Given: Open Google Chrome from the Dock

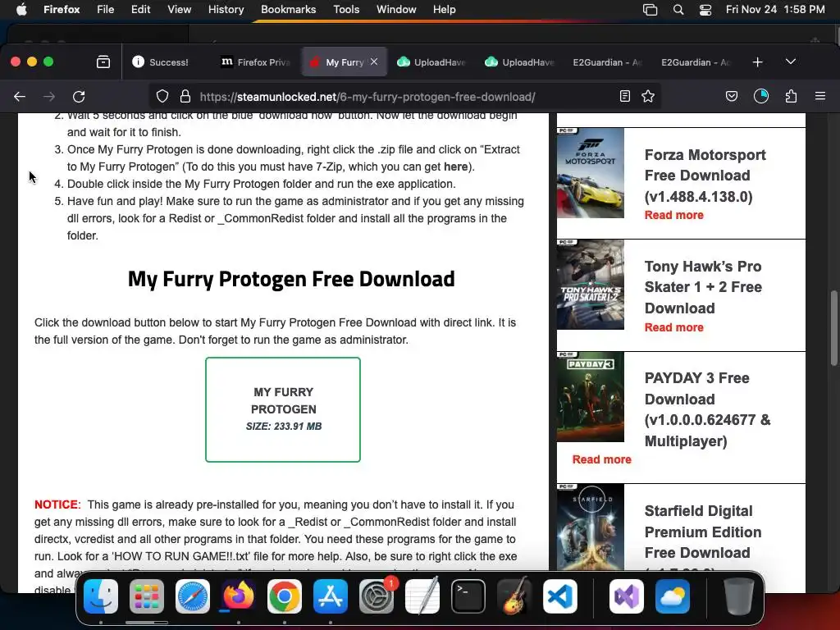Looking at the screenshot, I should tap(285, 596).
